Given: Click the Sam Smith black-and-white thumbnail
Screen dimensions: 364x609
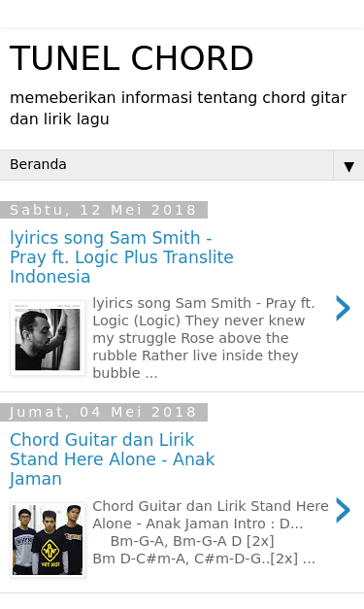Looking at the screenshot, I should point(48,338).
